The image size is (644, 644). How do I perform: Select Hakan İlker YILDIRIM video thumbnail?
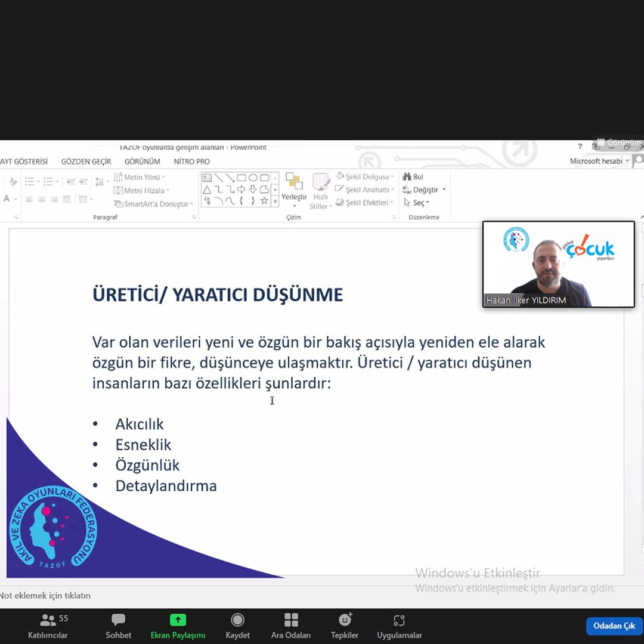pos(559,264)
